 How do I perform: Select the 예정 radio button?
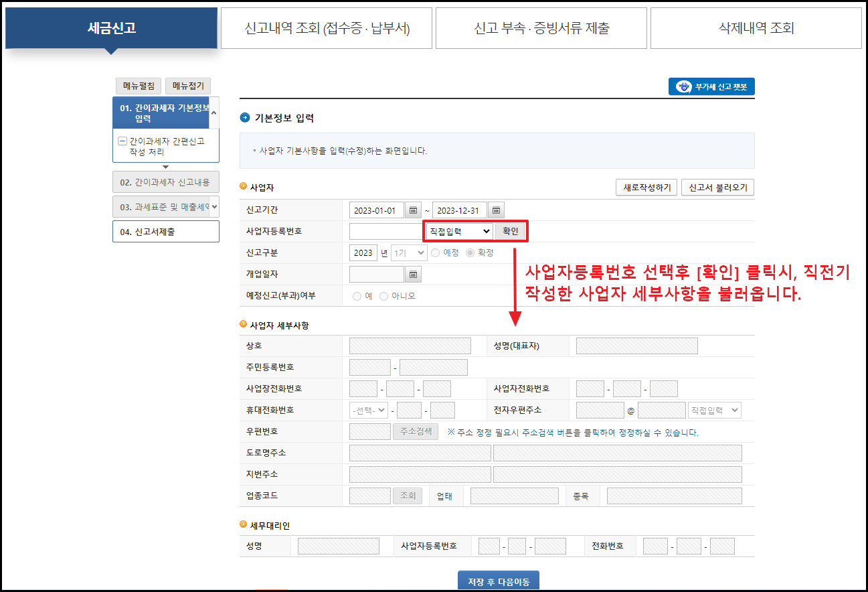click(436, 253)
